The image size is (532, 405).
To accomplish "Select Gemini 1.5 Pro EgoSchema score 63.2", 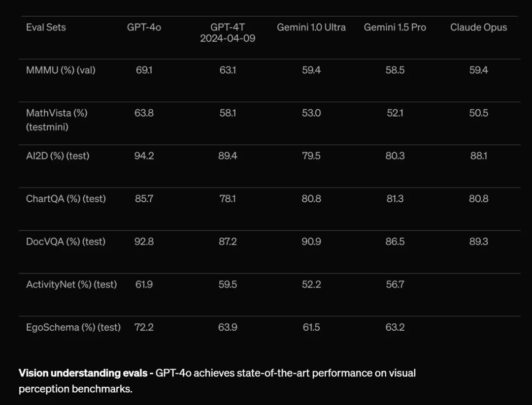I will [395, 327].
